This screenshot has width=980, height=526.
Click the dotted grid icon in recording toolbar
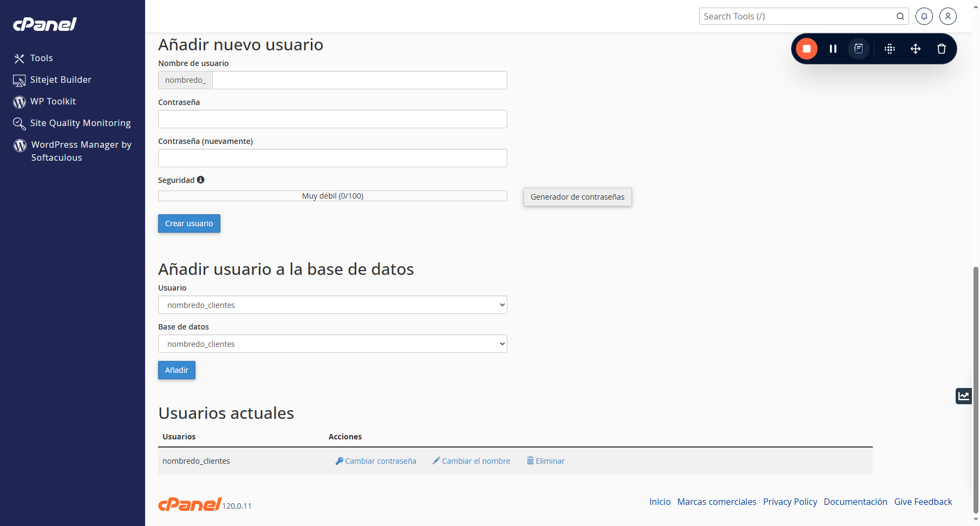[x=889, y=49]
